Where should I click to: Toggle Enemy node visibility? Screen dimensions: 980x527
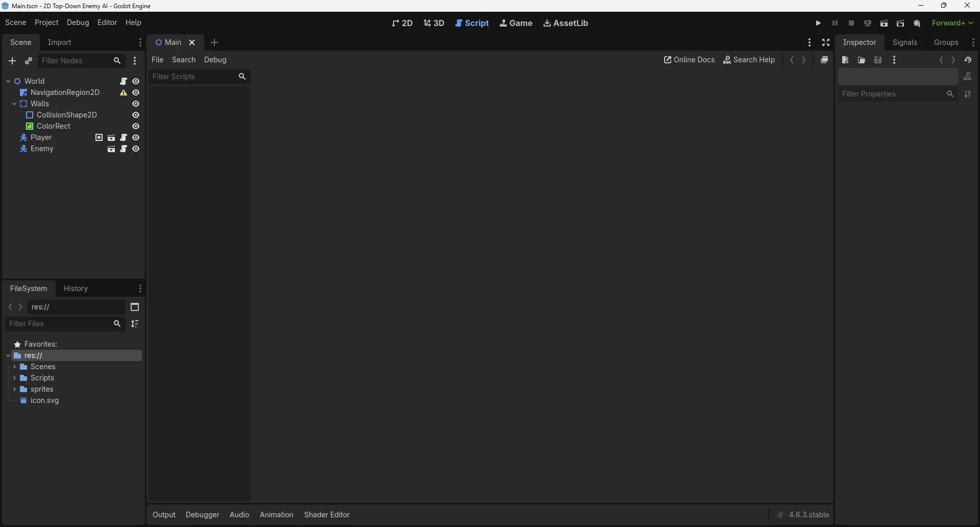[136, 149]
